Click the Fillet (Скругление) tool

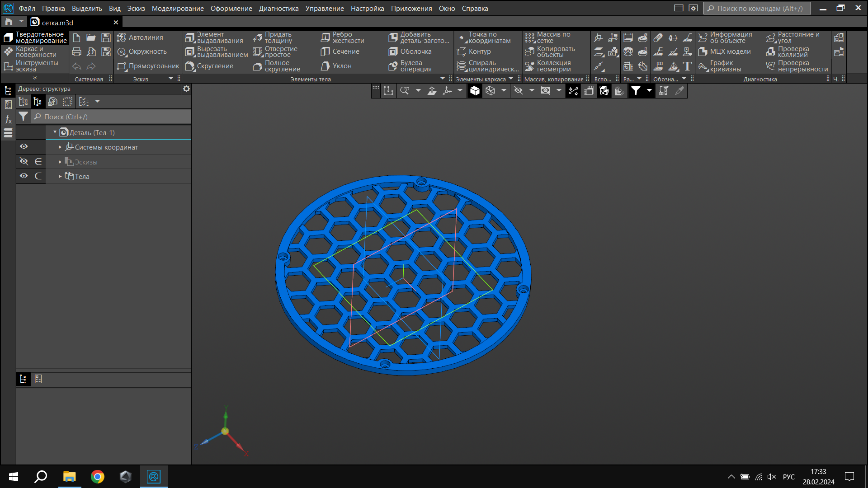click(210, 66)
